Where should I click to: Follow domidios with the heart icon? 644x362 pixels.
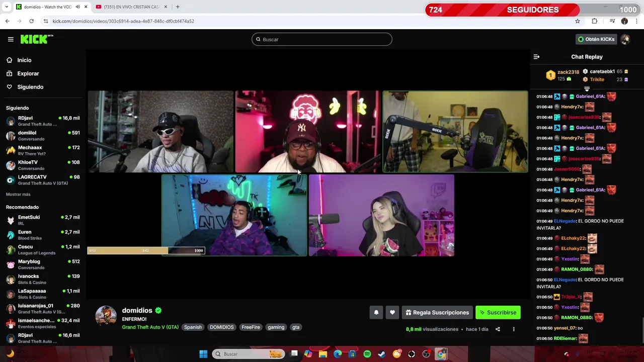pyautogui.click(x=392, y=313)
